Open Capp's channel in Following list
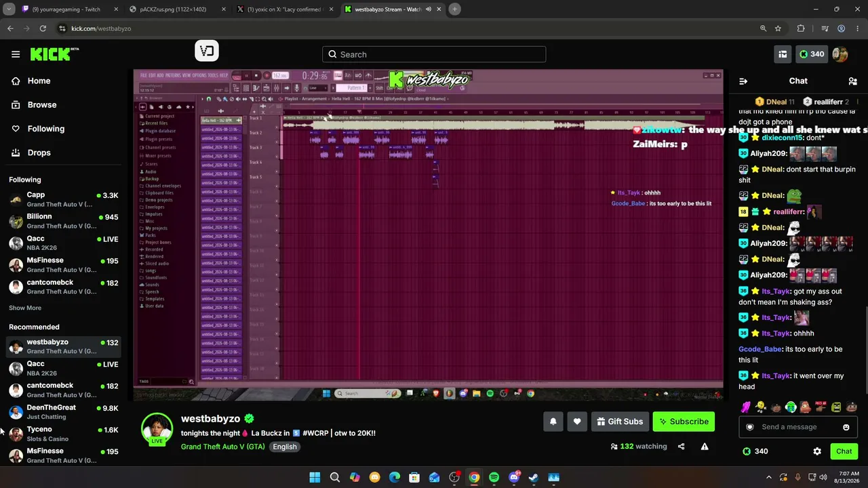This screenshot has height=488, width=868. (x=64, y=199)
